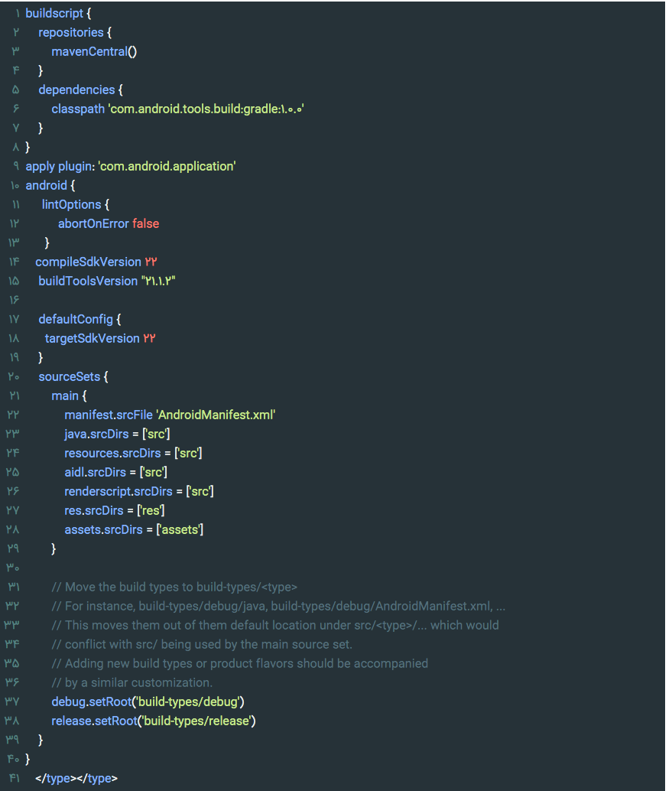Click the targetSdkVersion setting
Viewport: 672px width, 791px height.
tap(100, 338)
